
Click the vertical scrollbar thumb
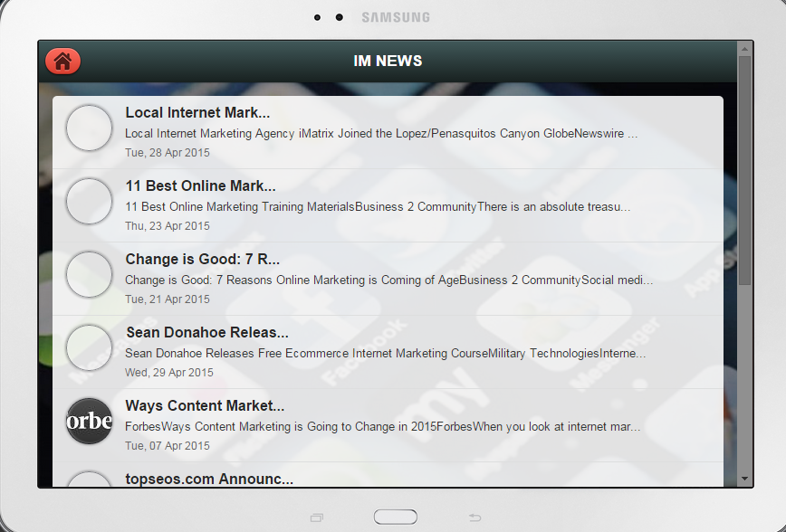tap(744, 170)
